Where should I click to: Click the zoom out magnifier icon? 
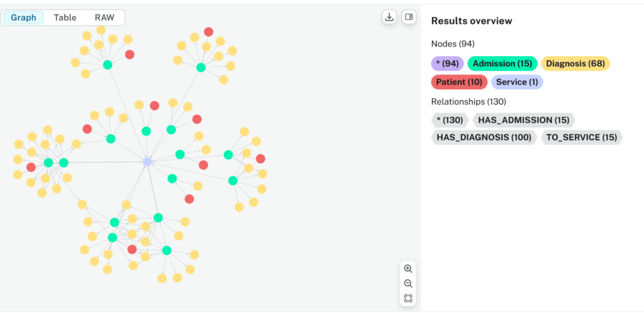point(408,284)
